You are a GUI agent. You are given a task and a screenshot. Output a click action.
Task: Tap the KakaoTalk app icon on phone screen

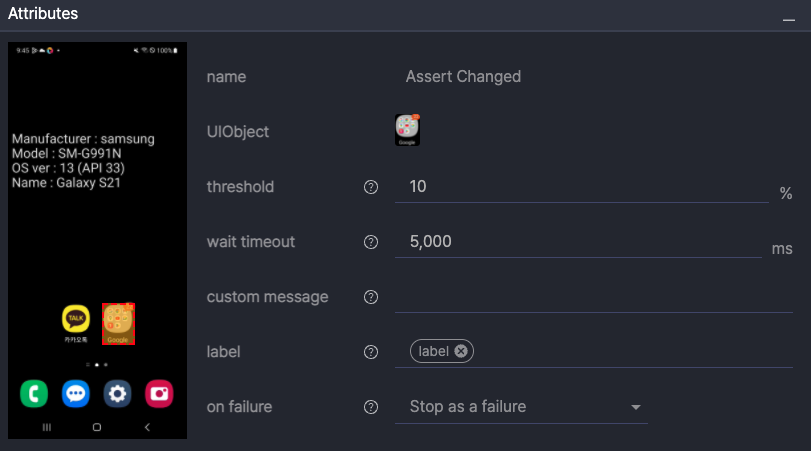click(x=76, y=319)
